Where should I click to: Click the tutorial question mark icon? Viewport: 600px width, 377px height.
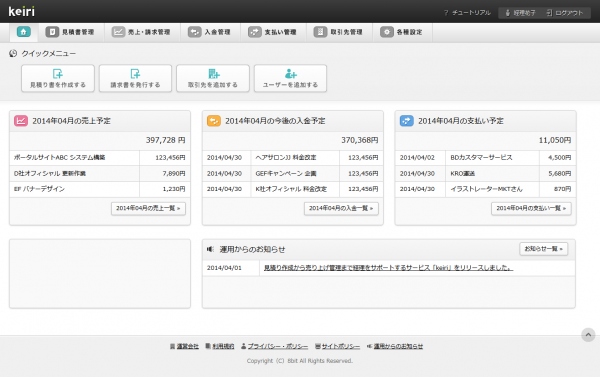coord(446,13)
